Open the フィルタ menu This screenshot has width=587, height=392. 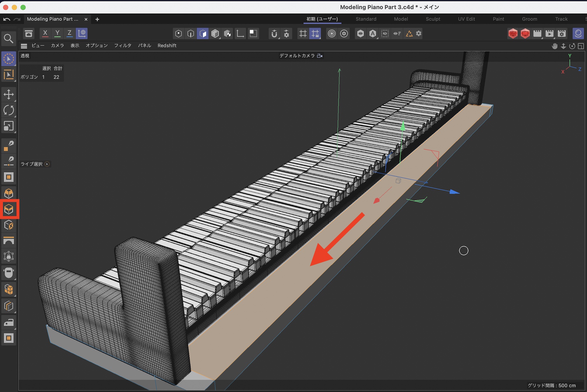122,45
